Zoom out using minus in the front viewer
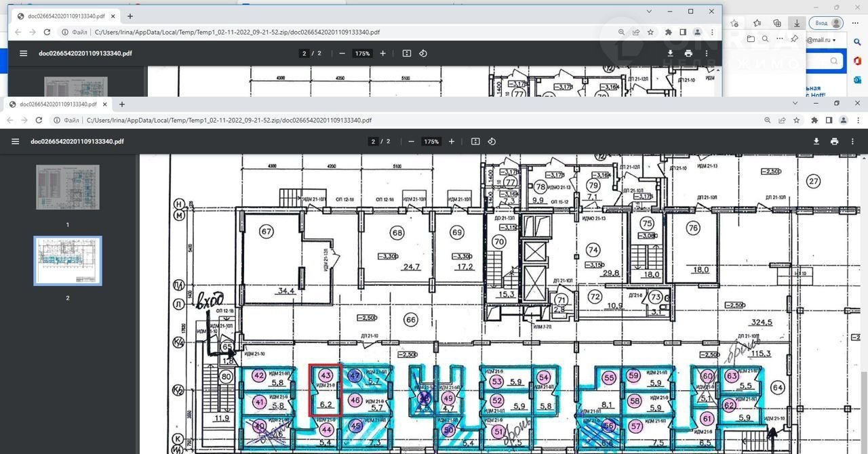Viewport: 868px width, 454px height. point(411,142)
